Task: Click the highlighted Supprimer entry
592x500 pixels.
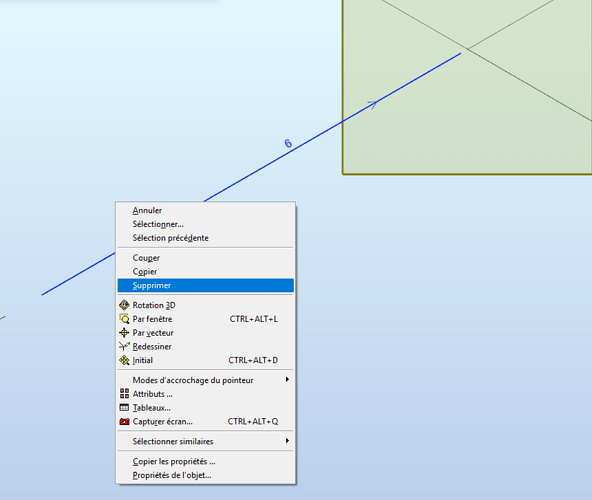Action: click(x=206, y=285)
